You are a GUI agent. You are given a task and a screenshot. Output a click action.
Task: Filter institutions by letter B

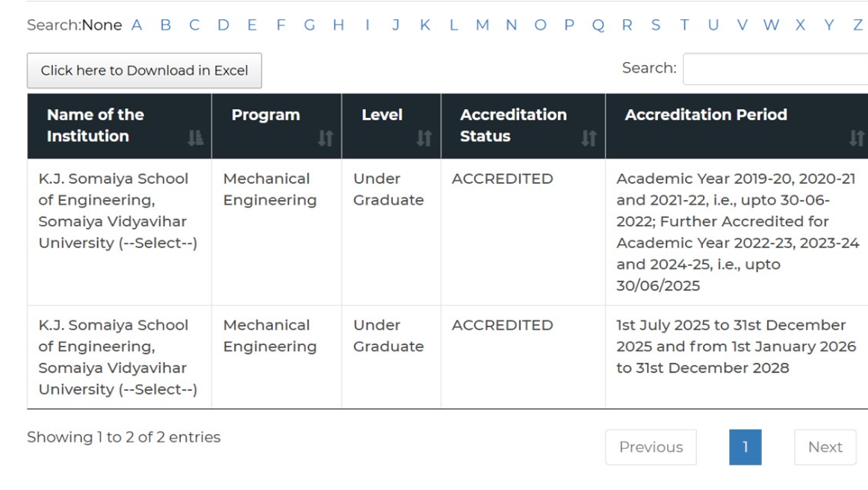click(168, 24)
